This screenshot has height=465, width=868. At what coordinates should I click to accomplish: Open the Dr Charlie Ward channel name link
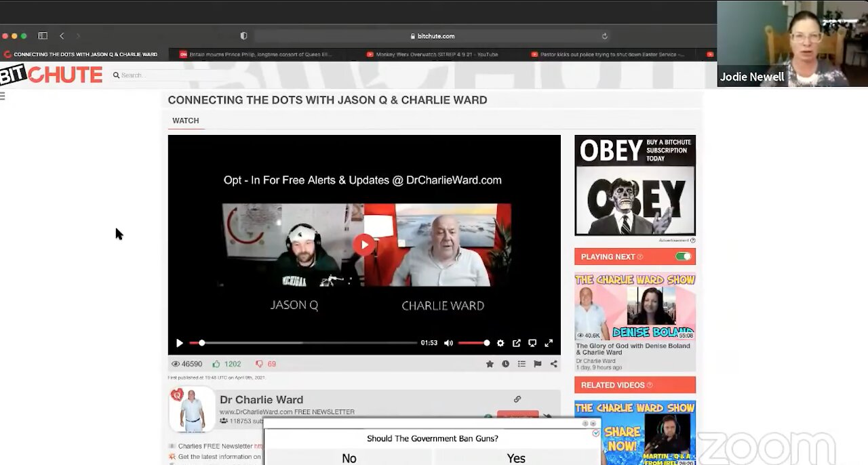[261, 400]
